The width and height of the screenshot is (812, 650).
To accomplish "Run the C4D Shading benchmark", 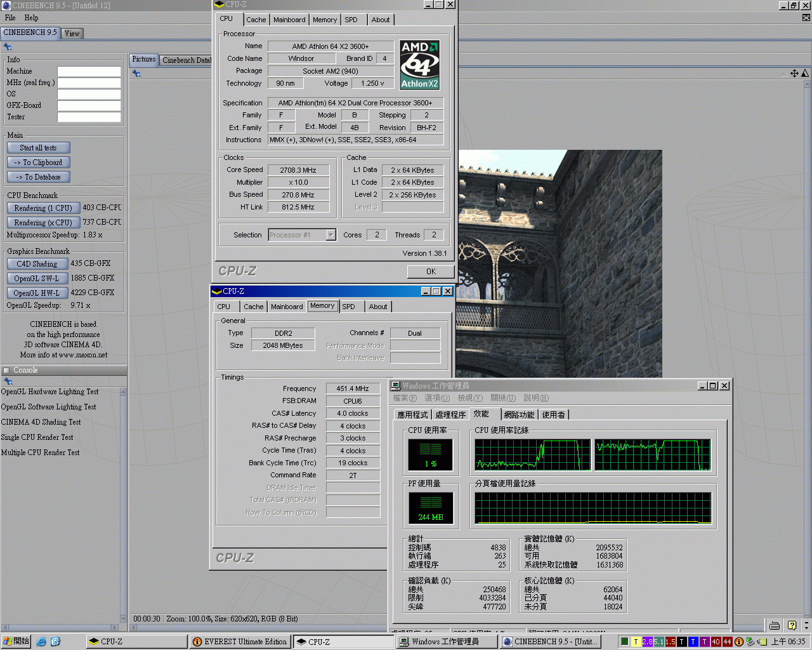I will (37, 264).
